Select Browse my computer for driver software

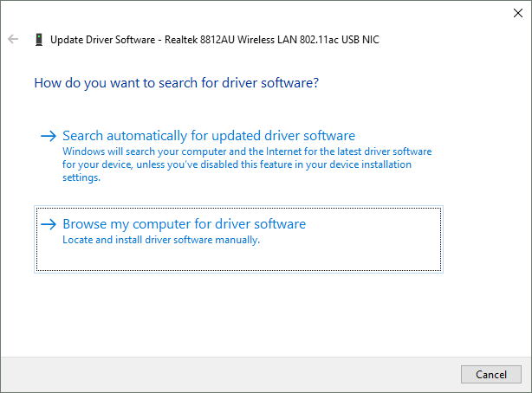pyautogui.click(x=185, y=224)
